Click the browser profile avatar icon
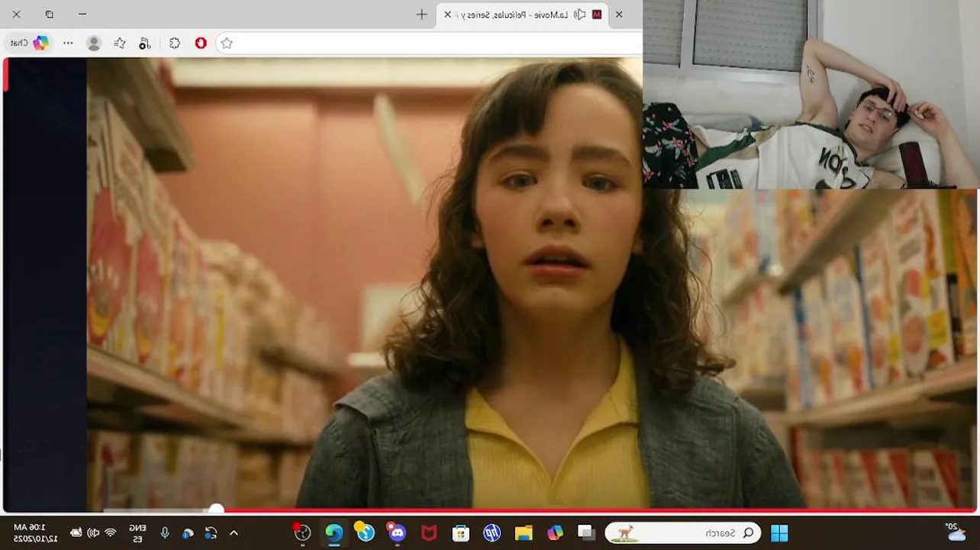 94,44
